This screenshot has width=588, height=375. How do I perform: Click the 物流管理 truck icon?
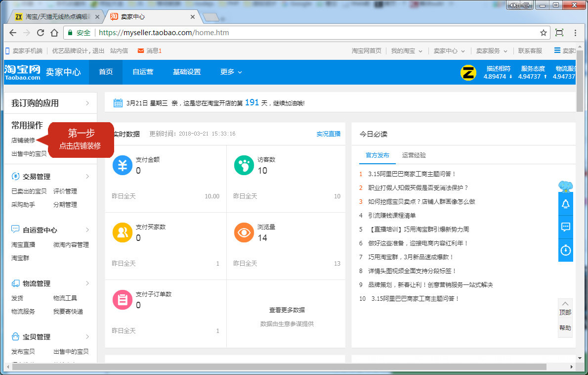15,283
